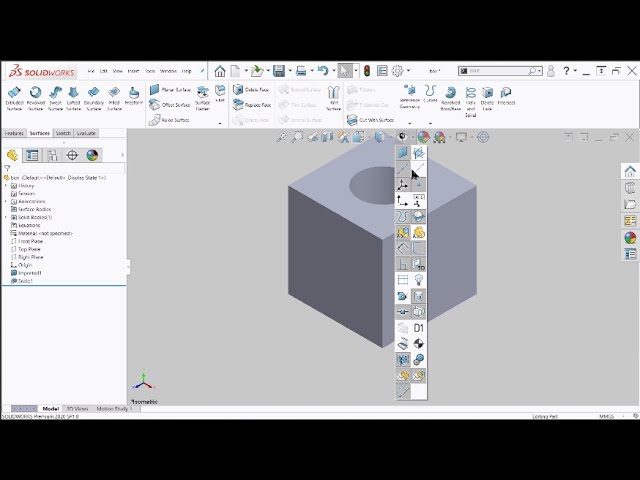The width and height of the screenshot is (640, 480).
Task: Select the Extruded Surface tool
Action: point(14,97)
